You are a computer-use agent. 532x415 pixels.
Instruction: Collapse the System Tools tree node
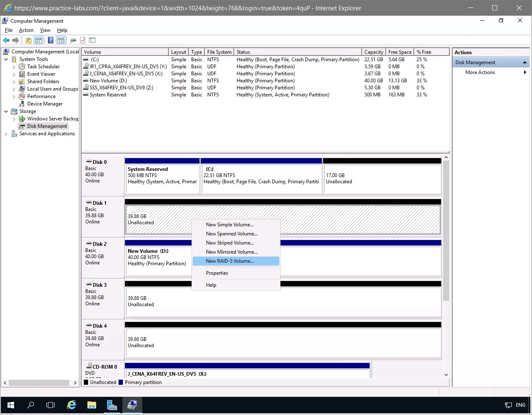click(x=6, y=59)
